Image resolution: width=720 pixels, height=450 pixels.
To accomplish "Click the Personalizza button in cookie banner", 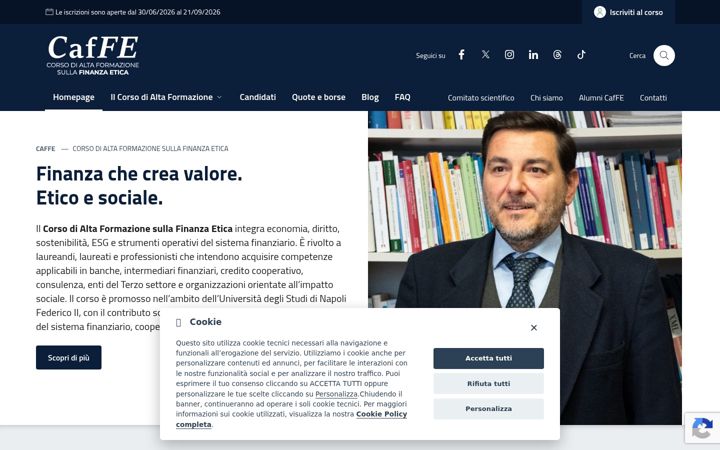I will (x=489, y=409).
